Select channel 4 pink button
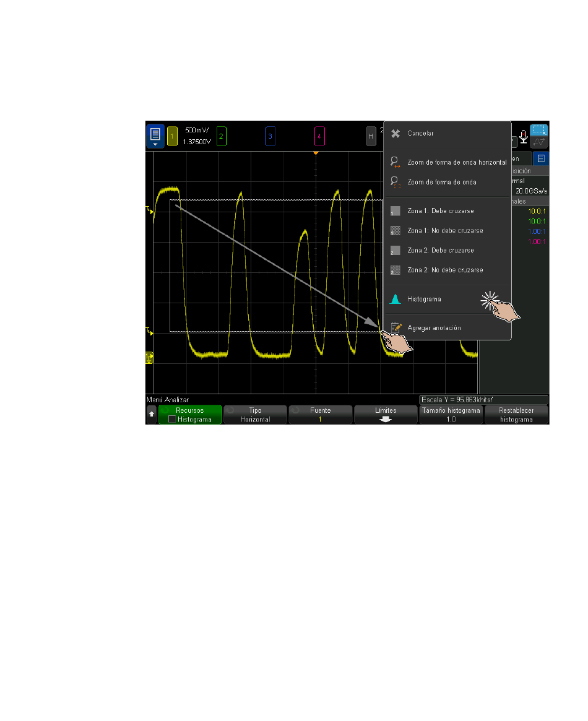This screenshot has height=721, width=588. (x=319, y=136)
